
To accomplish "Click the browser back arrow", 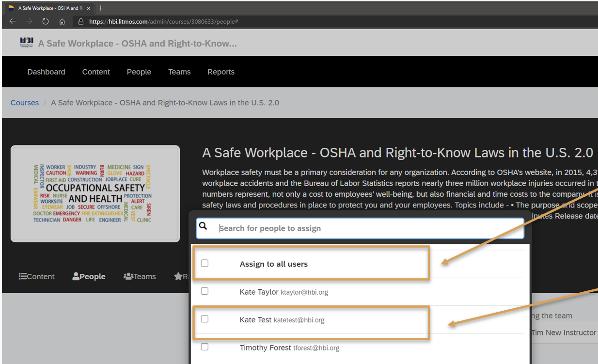I will point(13,21).
